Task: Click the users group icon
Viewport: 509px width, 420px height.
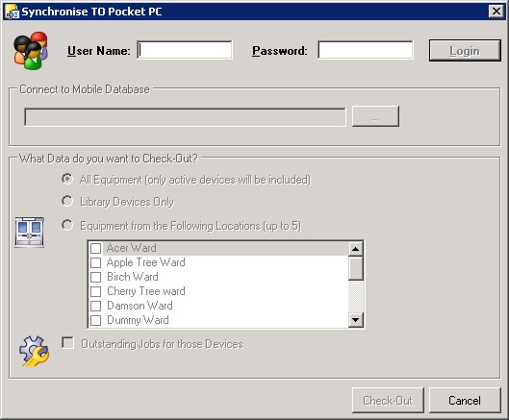Action: click(31, 51)
